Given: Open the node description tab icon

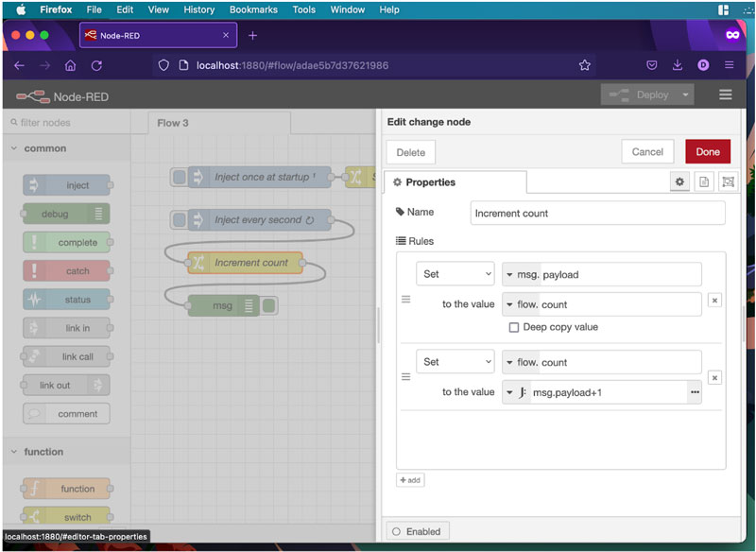Looking at the screenshot, I should [704, 181].
